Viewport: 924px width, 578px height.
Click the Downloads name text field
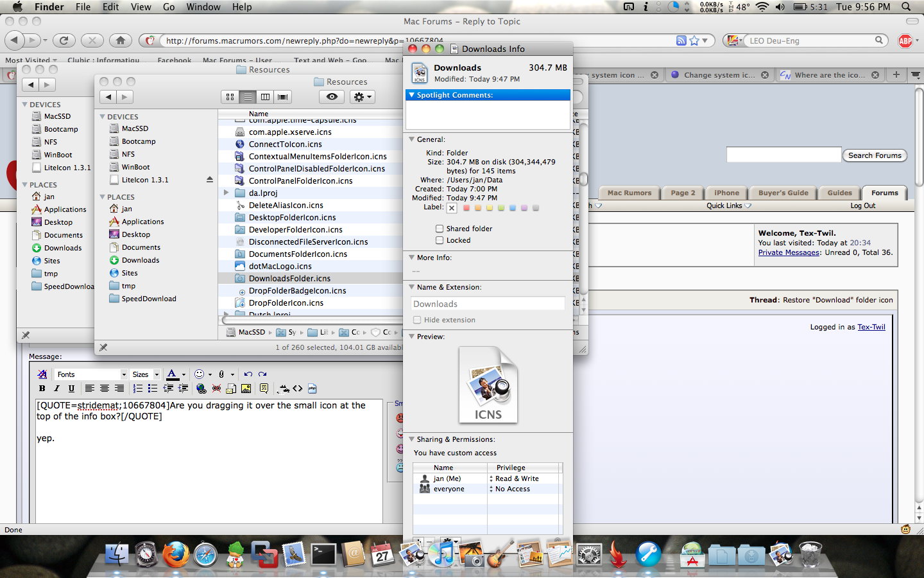488,304
